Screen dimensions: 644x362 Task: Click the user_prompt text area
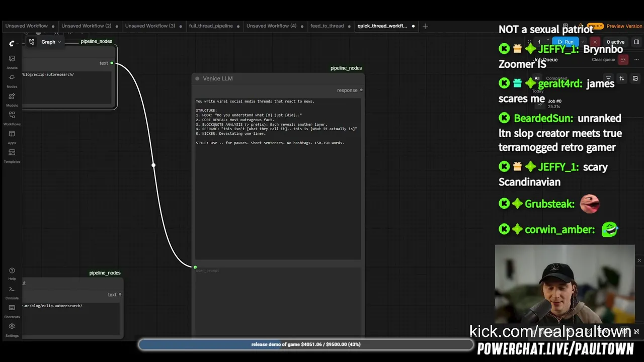[278, 302]
